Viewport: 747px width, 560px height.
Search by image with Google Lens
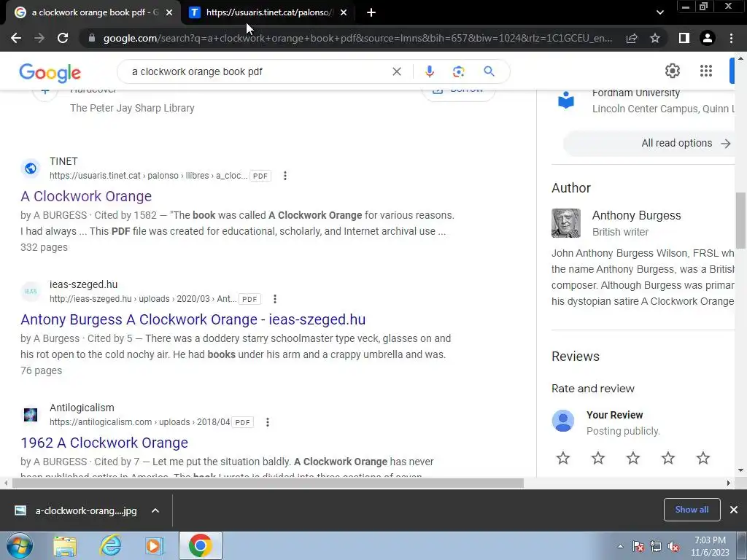(x=458, y=71)
